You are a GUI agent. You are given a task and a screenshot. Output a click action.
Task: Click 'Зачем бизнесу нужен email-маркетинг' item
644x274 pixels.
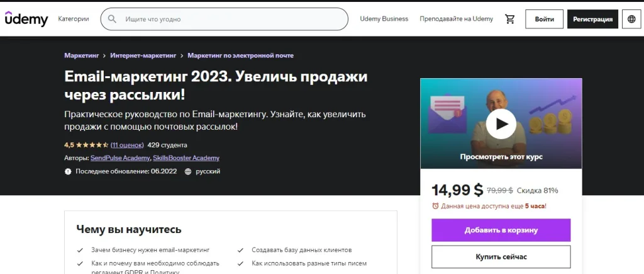150,249
